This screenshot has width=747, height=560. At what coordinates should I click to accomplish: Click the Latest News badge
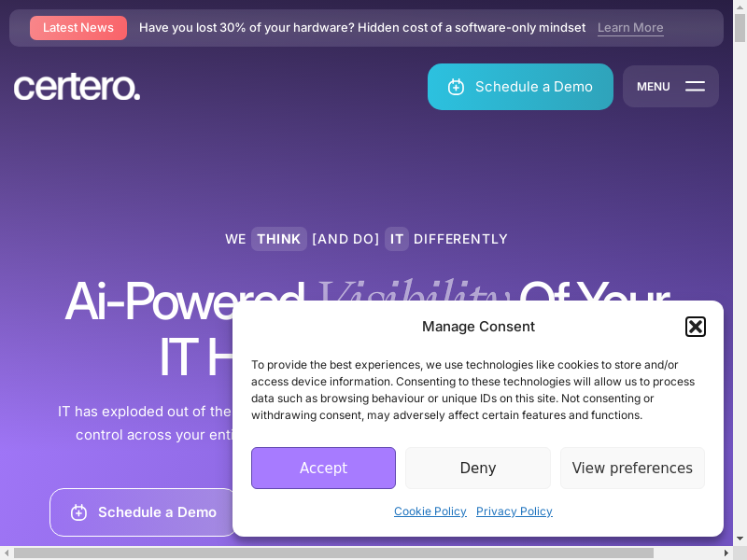point(78,28)
